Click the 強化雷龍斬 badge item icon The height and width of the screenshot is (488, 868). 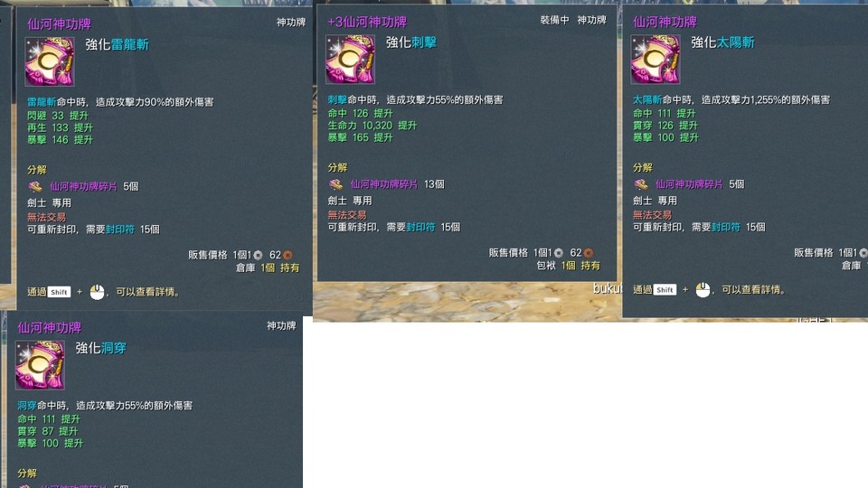pos(49,61)
